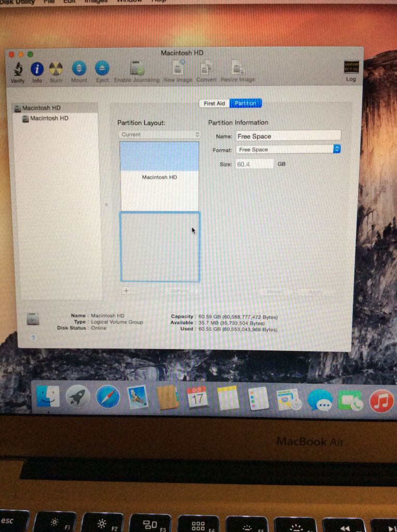Open Launchpad rocket icon in Dock
The width and height of the screenshot is (397, 532).
(x=77, y=396)
